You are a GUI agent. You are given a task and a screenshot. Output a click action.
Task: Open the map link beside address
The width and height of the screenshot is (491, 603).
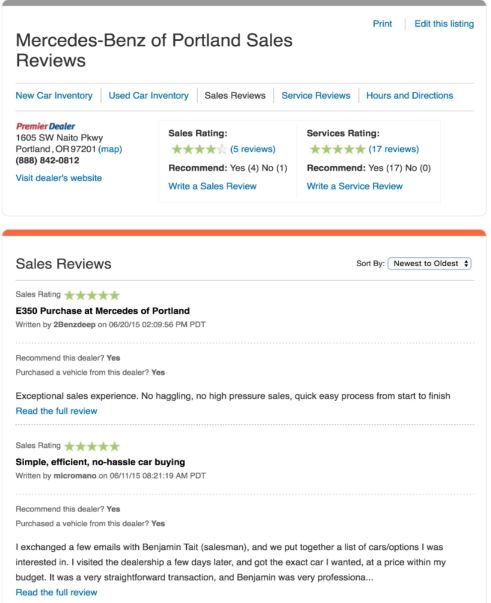(110, 149)
